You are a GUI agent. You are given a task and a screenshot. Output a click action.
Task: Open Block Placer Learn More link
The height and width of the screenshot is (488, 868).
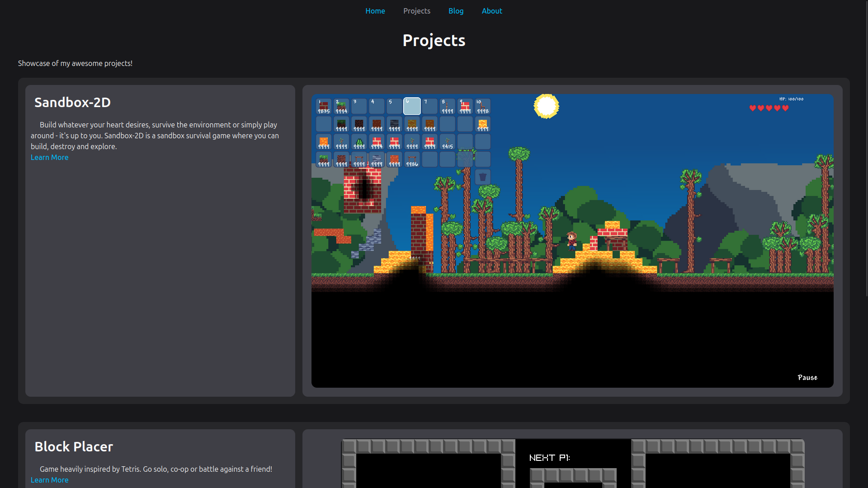tap(50, 480)
